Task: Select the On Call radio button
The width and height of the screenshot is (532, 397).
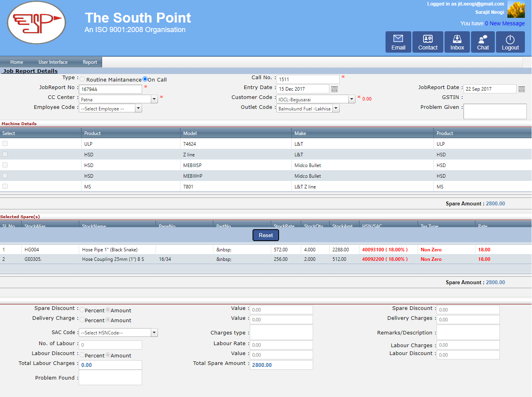Action: click(x=145, y=79)
